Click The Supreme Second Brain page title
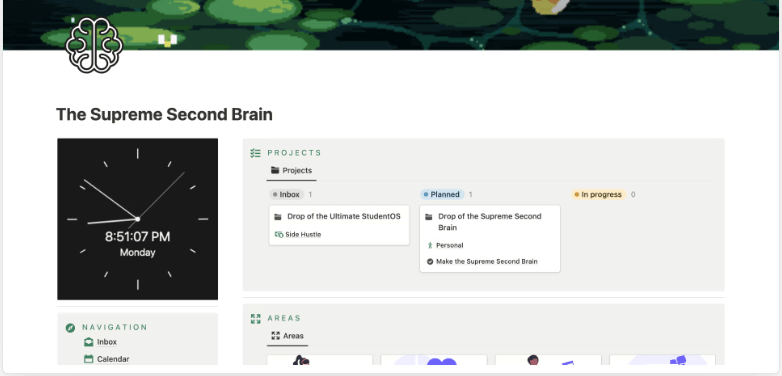This screenshot has height=376, width=782. click(x=164, y=115)
